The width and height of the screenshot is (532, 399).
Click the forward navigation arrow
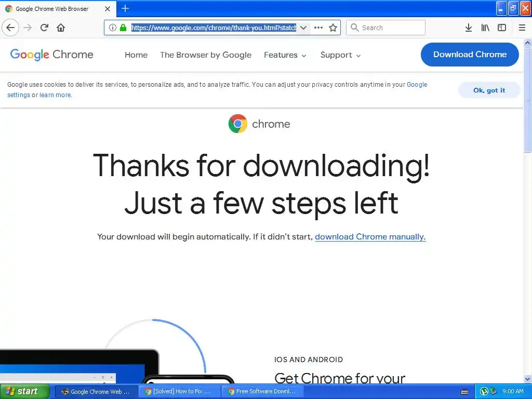coord(28,28)
